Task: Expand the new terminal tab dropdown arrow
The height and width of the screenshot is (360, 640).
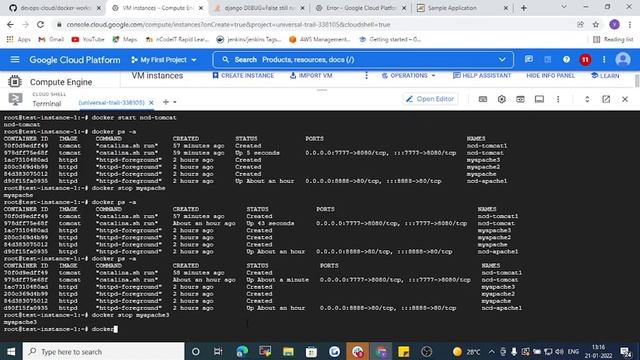Action: [x=175, y=102]
